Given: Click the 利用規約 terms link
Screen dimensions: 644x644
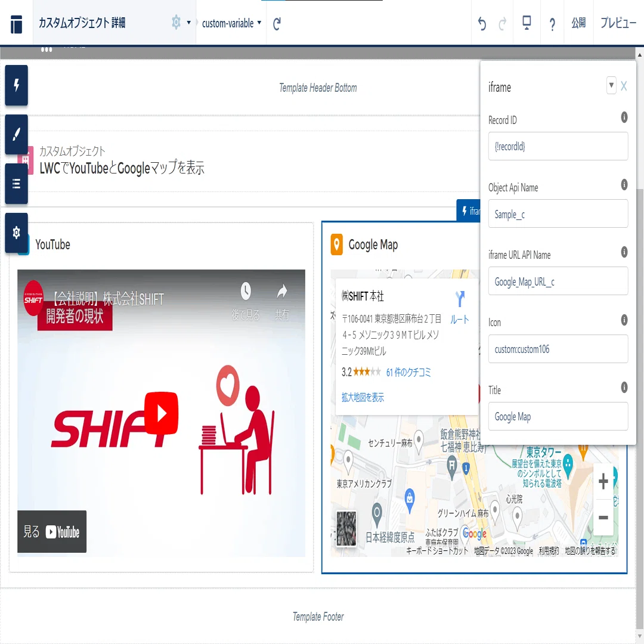Looking at the screenshot, I should [x=549, y=551].
